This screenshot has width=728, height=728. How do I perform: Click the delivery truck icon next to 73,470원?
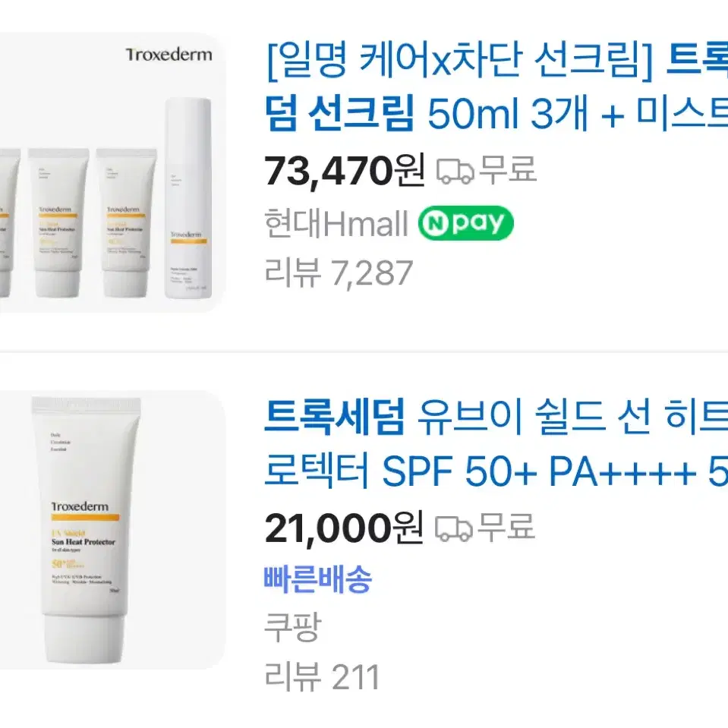tap(455, 171)
